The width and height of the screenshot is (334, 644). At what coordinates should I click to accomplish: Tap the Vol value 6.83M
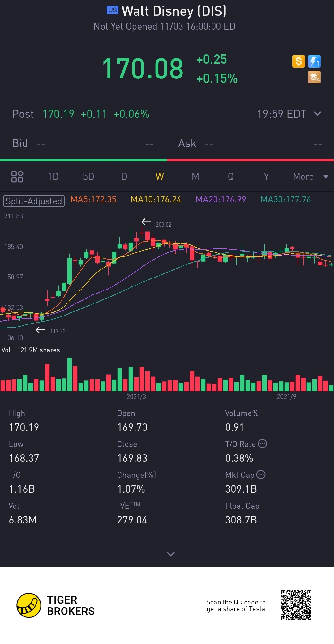(x=23, y=520)
